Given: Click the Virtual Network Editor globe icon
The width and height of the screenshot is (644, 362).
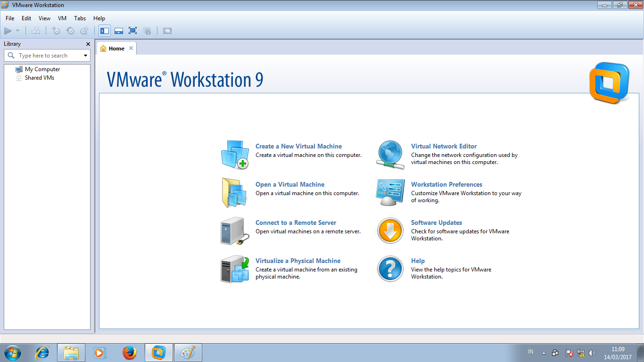Looking at the screenshot, I should tap(390, 155).
